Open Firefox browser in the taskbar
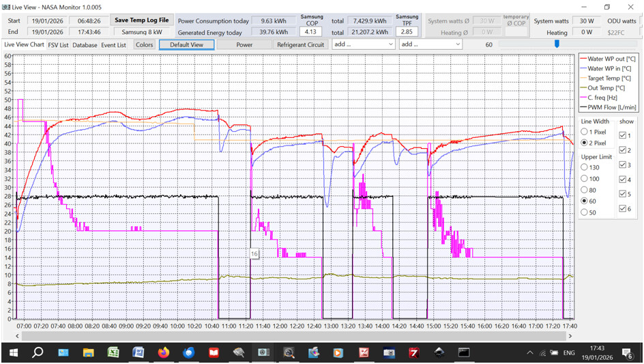 [163, 352]
